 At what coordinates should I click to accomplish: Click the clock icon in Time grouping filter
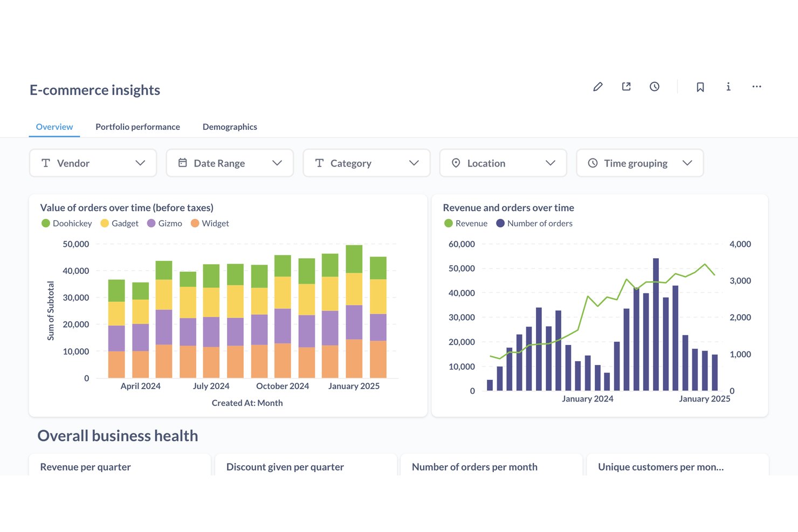pos(593,163)
